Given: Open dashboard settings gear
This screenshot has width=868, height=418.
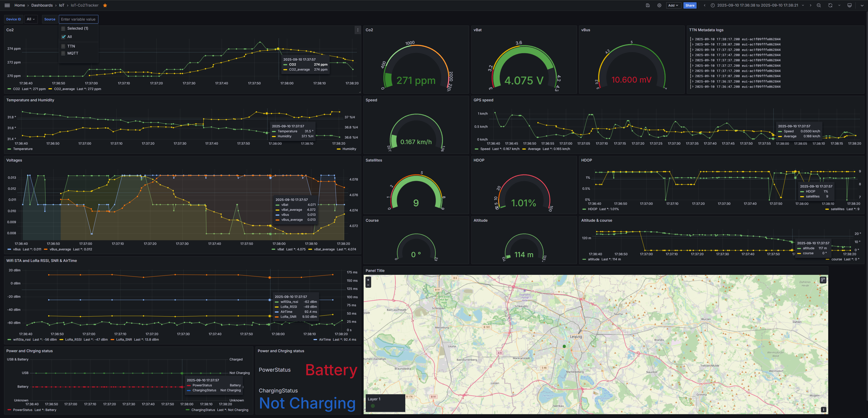Looking at the screenshot, I should [x=659, y=5].
